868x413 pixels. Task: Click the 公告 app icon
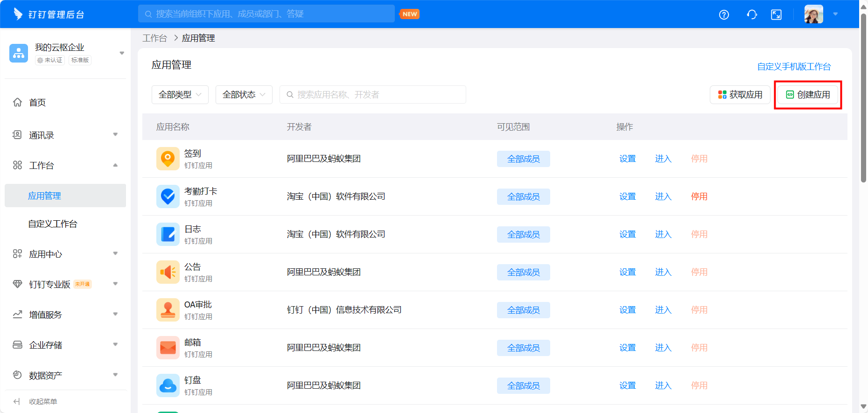click(168, 272)
